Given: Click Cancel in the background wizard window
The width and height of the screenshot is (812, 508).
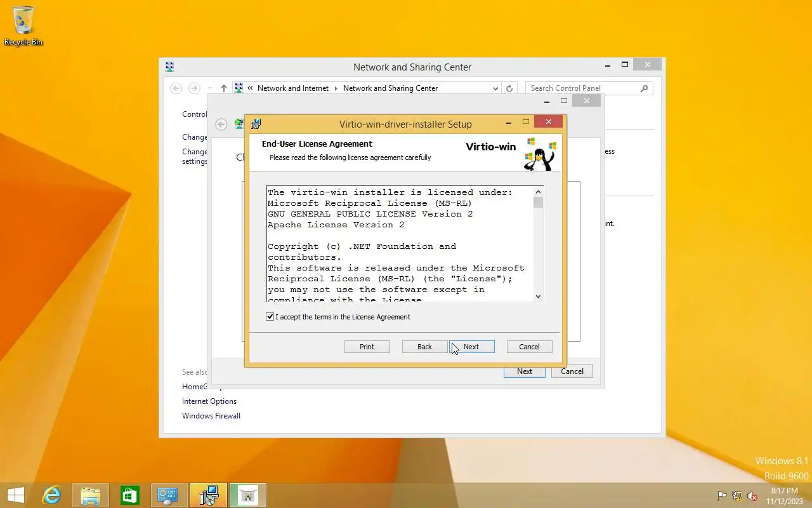Looking at the screenshot, I should click(x=572, y=371).
